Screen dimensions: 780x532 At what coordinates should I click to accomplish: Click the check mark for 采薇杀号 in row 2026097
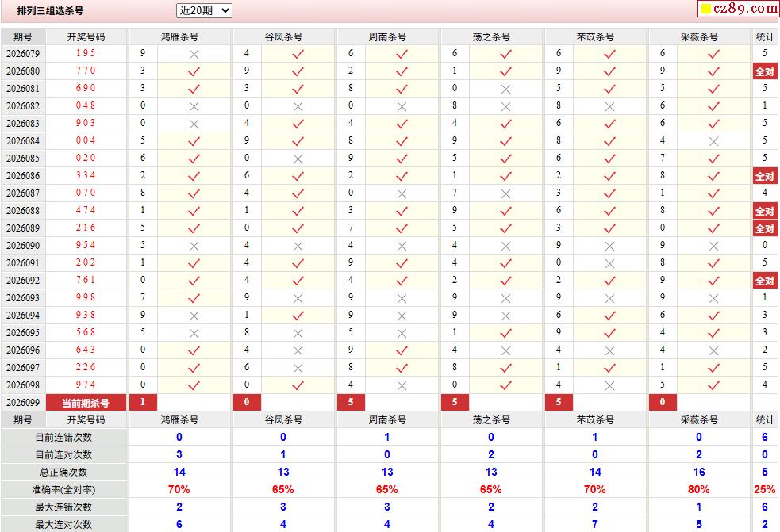714,368
